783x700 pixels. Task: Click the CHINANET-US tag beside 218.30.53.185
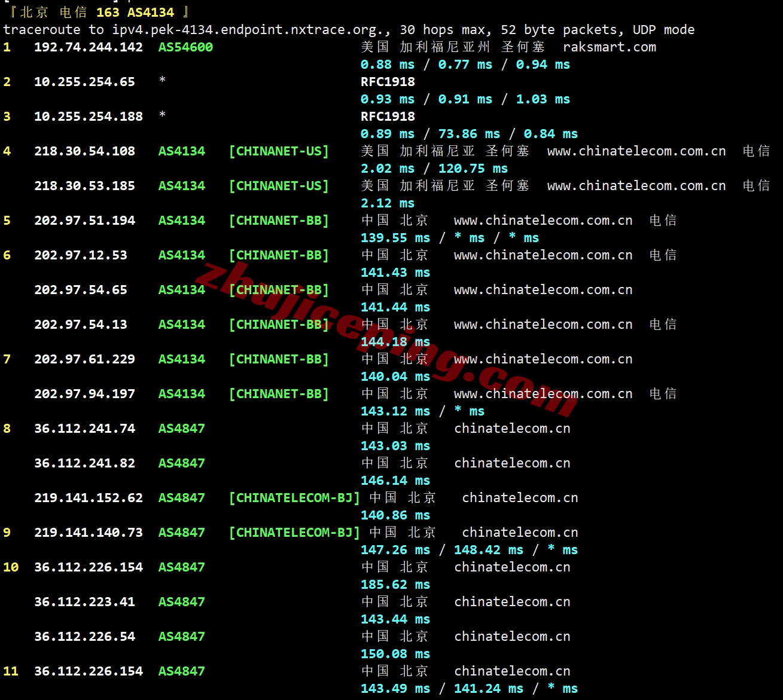pos(279,186)
